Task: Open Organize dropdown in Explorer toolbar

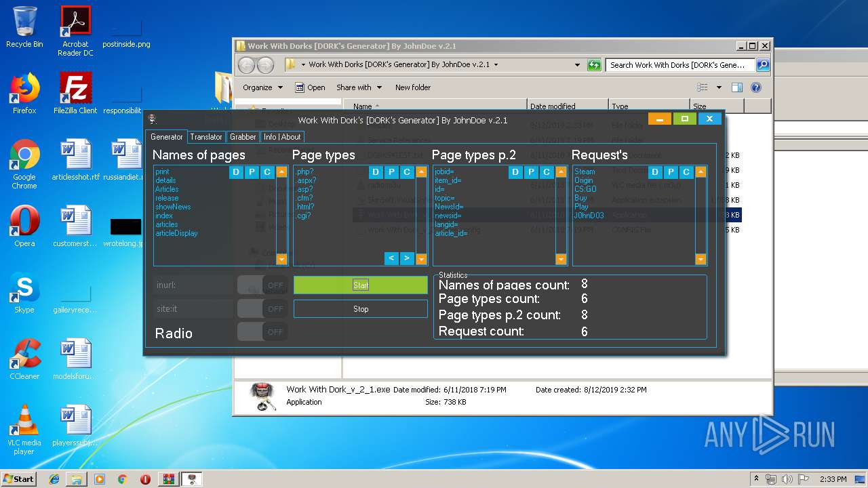Action: point(262,87)
